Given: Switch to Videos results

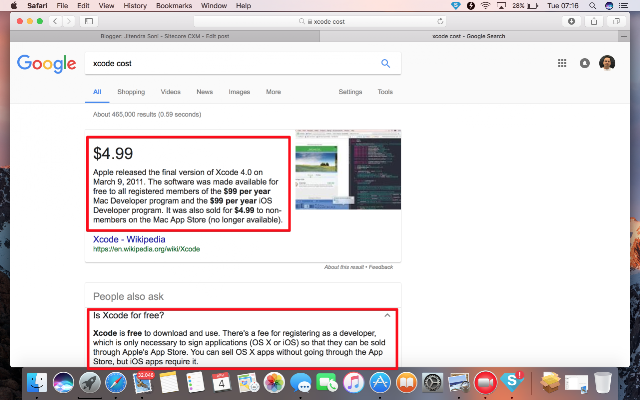Looking at the screenshot, I should click(x=171, y=92).
